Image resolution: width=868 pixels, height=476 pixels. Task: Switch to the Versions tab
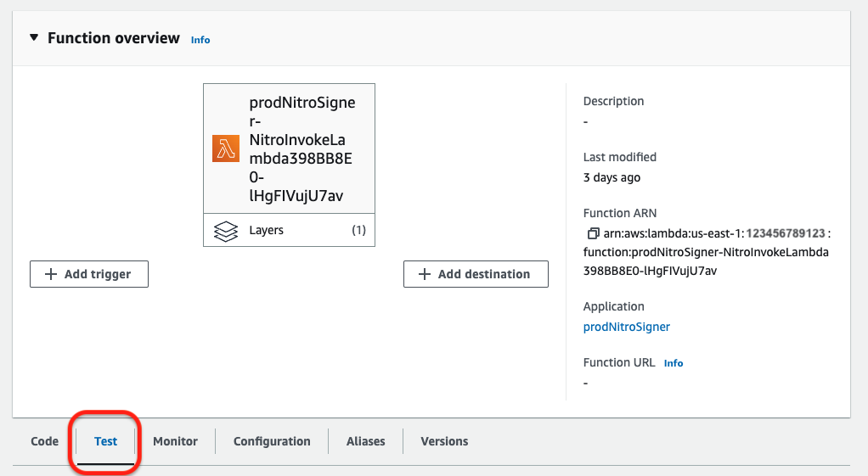click(x=444, y=441)
